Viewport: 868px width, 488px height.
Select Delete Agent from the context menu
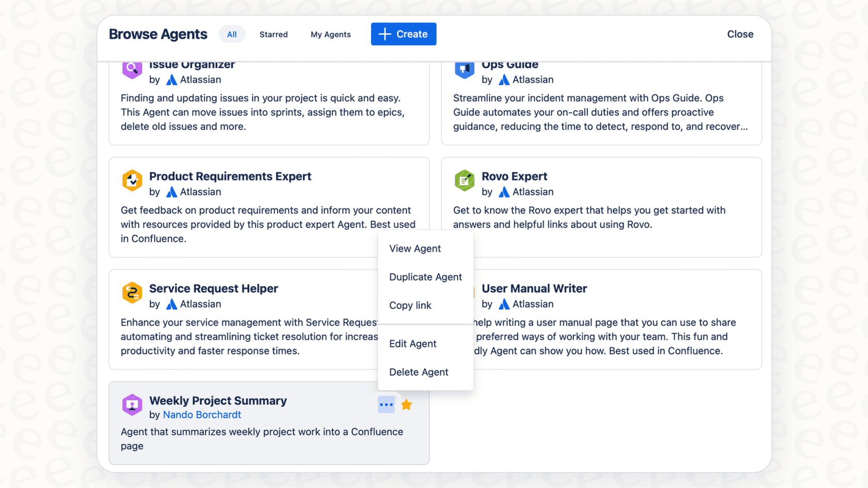tap(419, 372)
